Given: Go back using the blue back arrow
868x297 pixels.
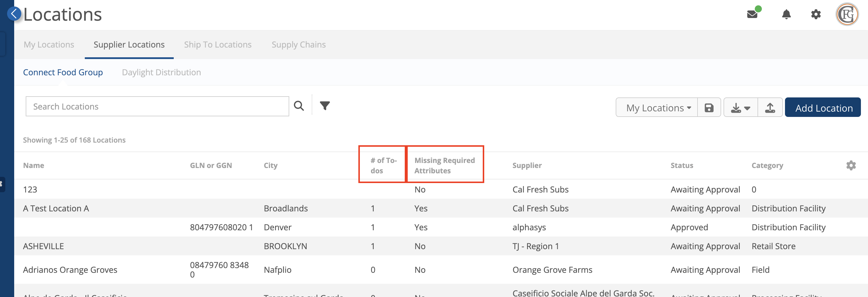Looking at the screenshot, I should tap(14, 14).
